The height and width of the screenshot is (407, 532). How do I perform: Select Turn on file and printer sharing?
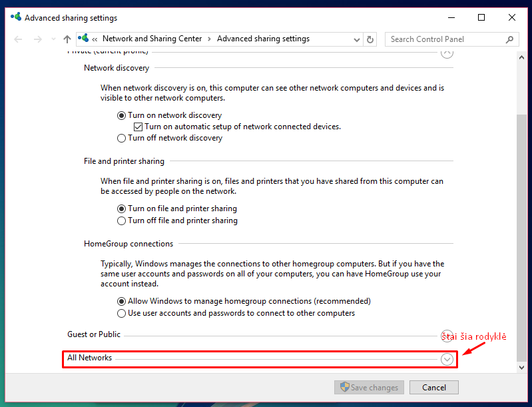[x=176, y=208]
